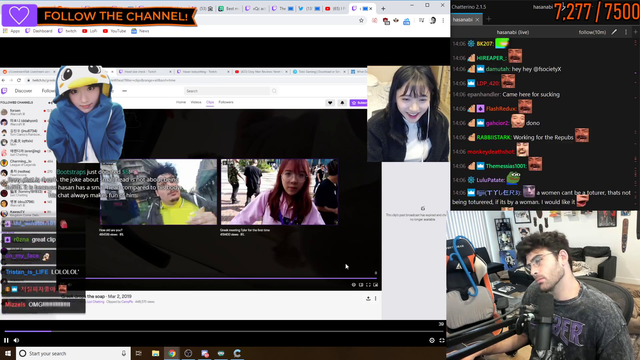Click username FlashRedux in chat
Viewport: 640px width, 360px height.
tap(501, 109)
